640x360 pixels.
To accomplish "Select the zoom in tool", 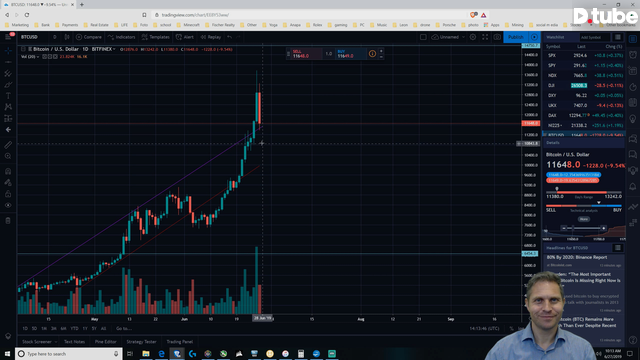I will click(8, 156).
